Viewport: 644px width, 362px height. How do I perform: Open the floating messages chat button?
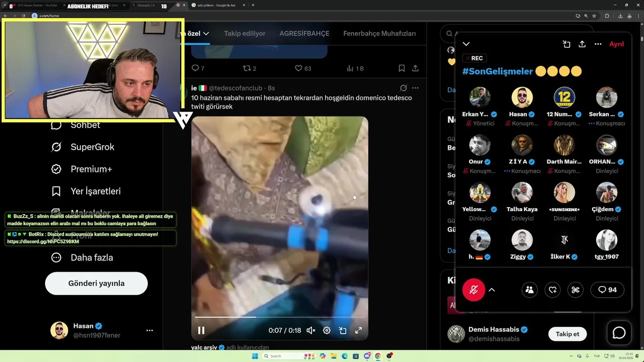point(619,333)
